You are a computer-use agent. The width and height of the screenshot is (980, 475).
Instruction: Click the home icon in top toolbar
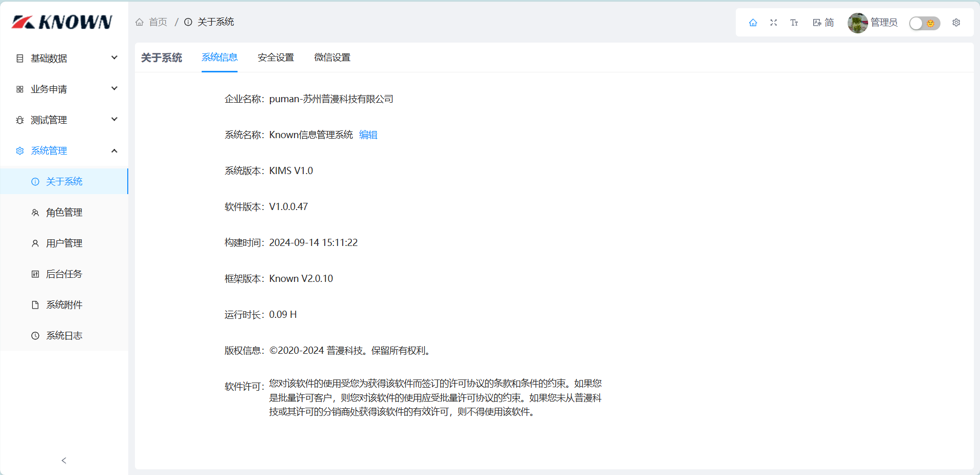coord(753,23)
